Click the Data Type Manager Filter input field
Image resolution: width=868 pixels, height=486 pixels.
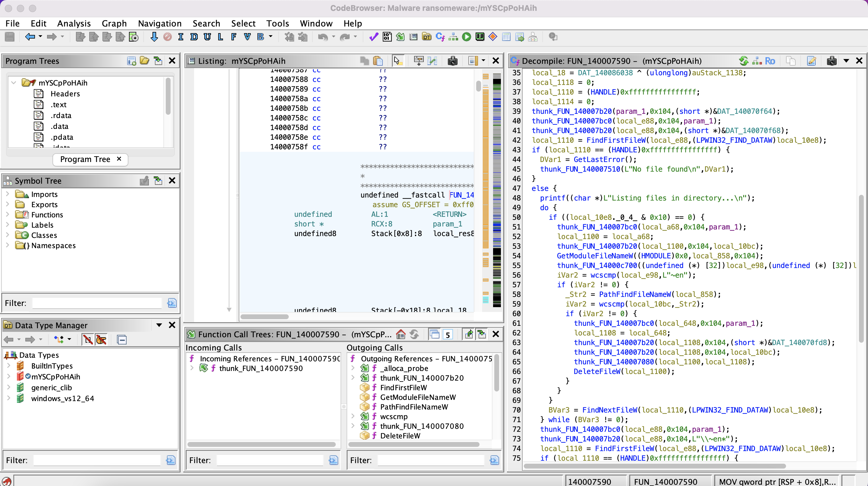tap(97, 460)
